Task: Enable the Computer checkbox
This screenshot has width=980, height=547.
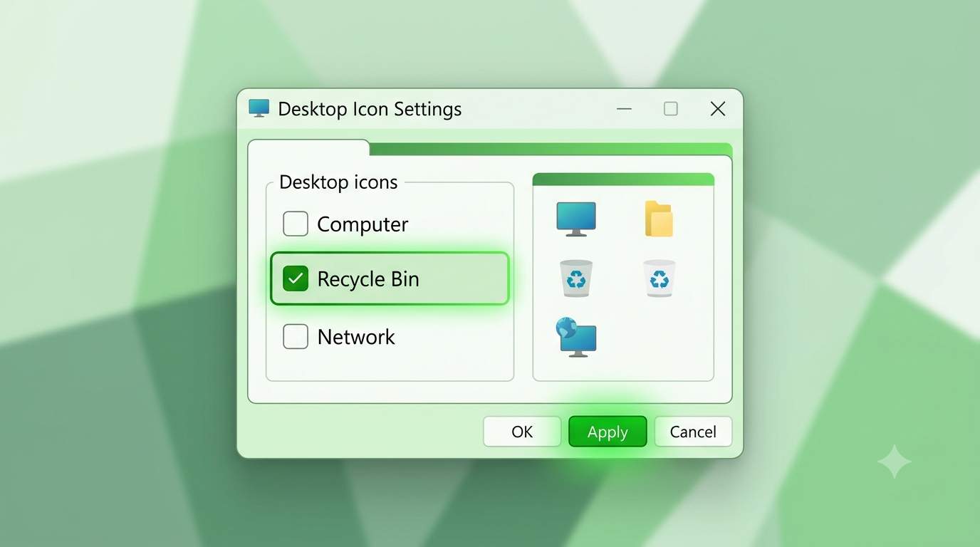Action: click(x=296, y=224)
